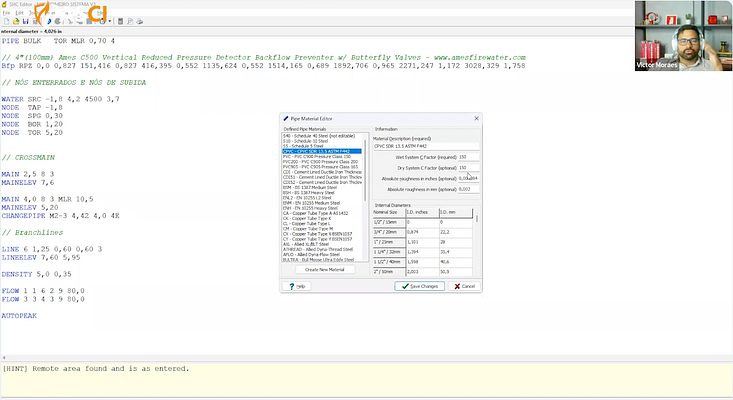
Task: Select CDI Cement Lined Ductile Iron material
Action: [x=321, y=172]
